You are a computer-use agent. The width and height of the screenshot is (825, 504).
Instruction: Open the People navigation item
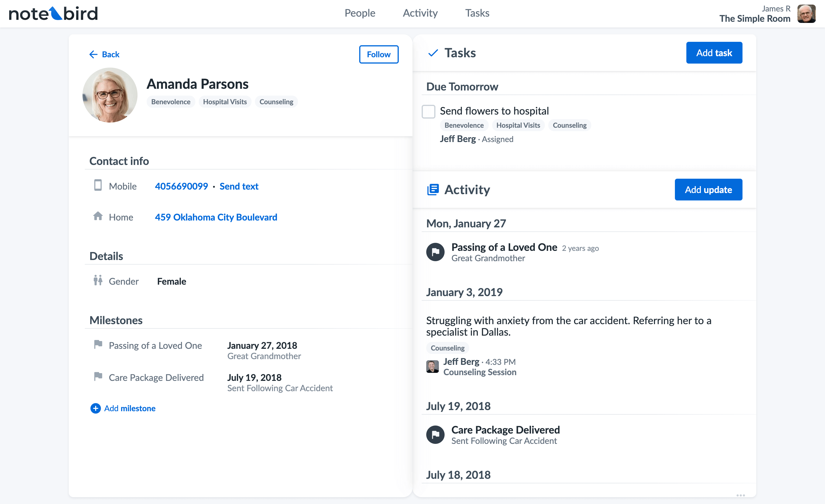click(360, 13)
